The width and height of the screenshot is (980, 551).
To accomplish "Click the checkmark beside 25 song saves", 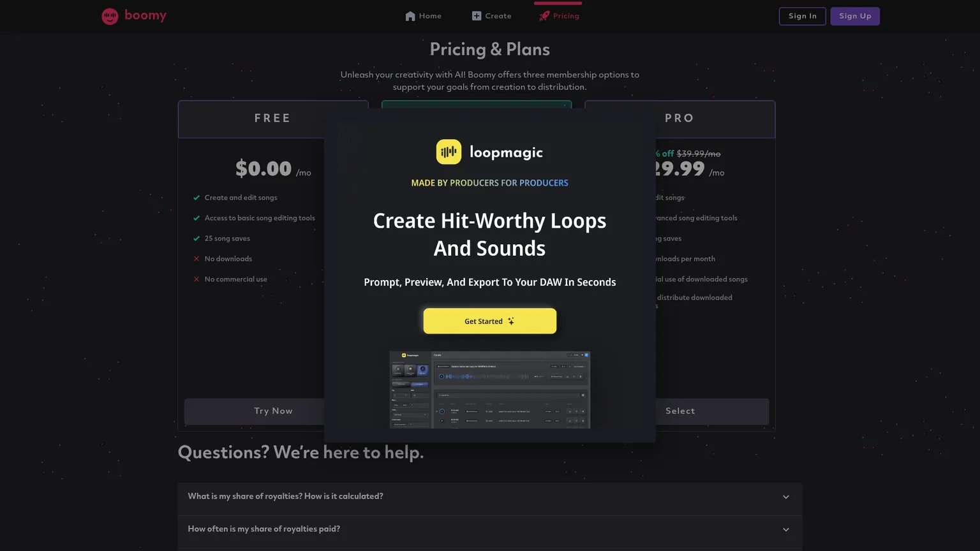I will (x=197, y=239).
